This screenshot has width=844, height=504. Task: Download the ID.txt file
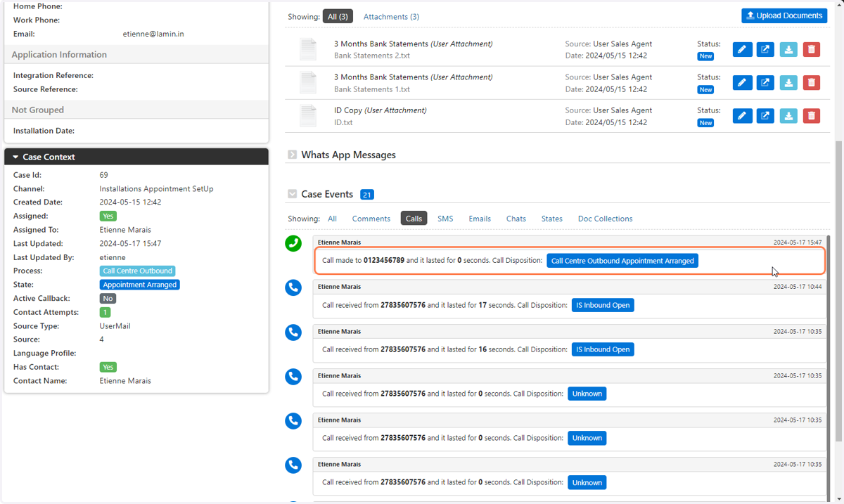point(788,115)
